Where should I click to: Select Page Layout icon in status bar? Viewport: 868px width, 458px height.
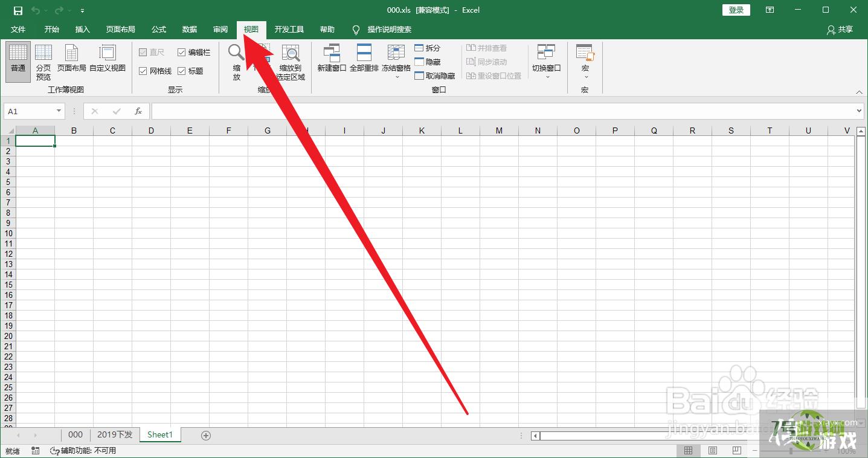click(713, 451)
